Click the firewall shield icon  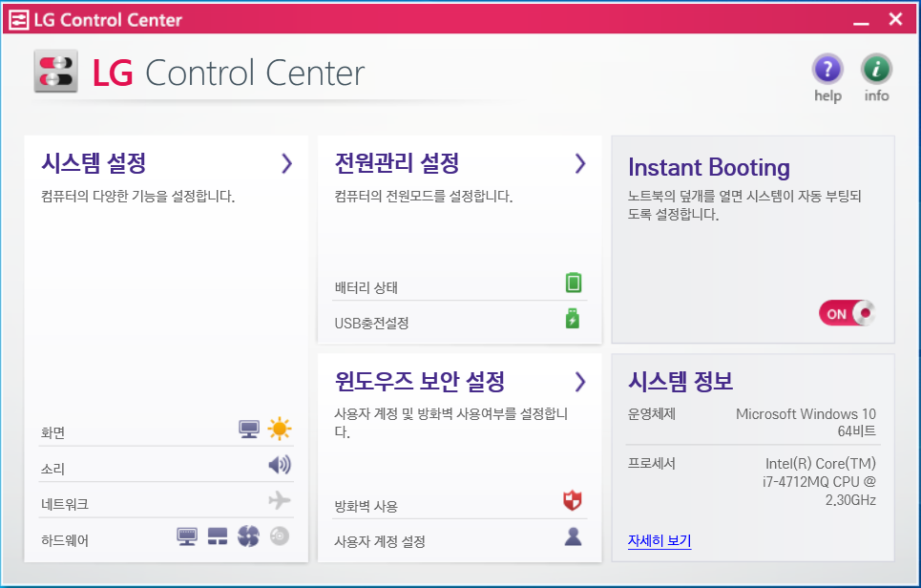pyautogui.click(x=572, y=500)
